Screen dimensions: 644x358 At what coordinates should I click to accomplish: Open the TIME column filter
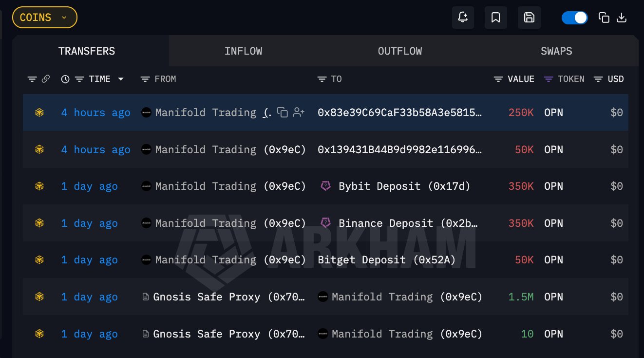click(x=79, y=79)
